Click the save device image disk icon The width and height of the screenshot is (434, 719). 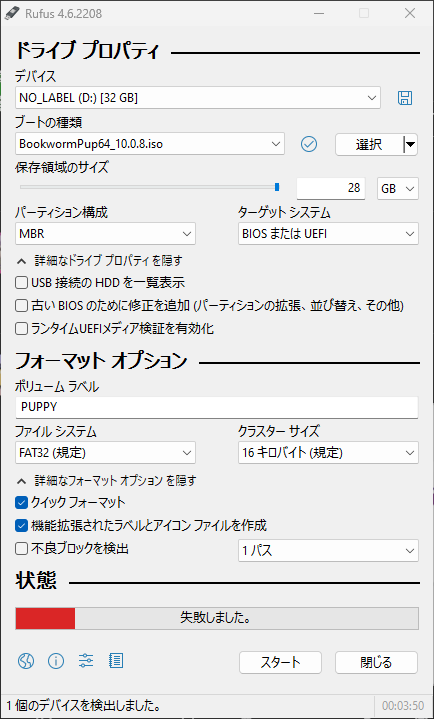coord(405,98)
